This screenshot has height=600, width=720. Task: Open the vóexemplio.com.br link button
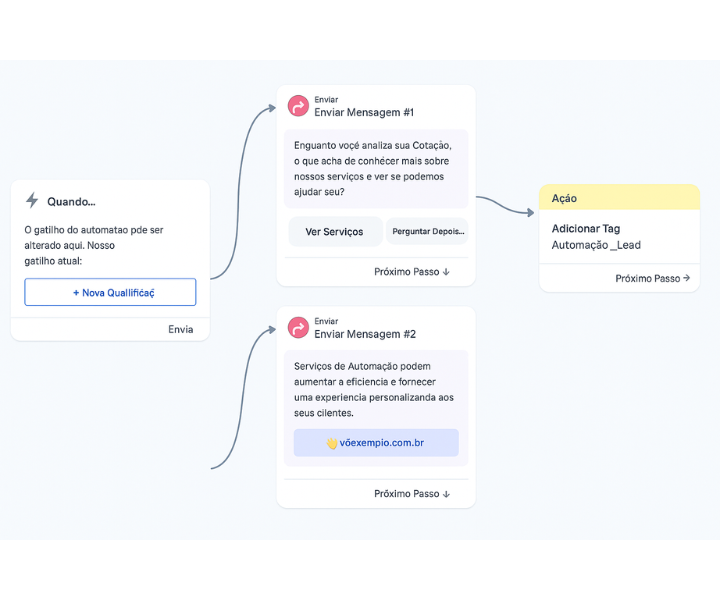click(376, 442)
